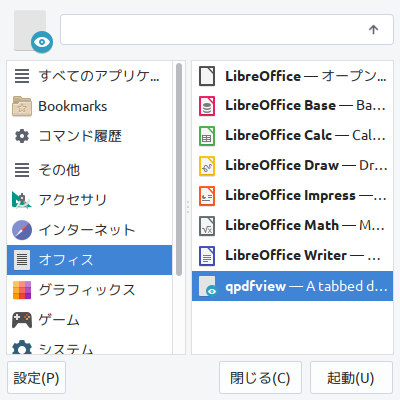
Task: Click the 起動(U) launch button
Action: coord(351,378)
